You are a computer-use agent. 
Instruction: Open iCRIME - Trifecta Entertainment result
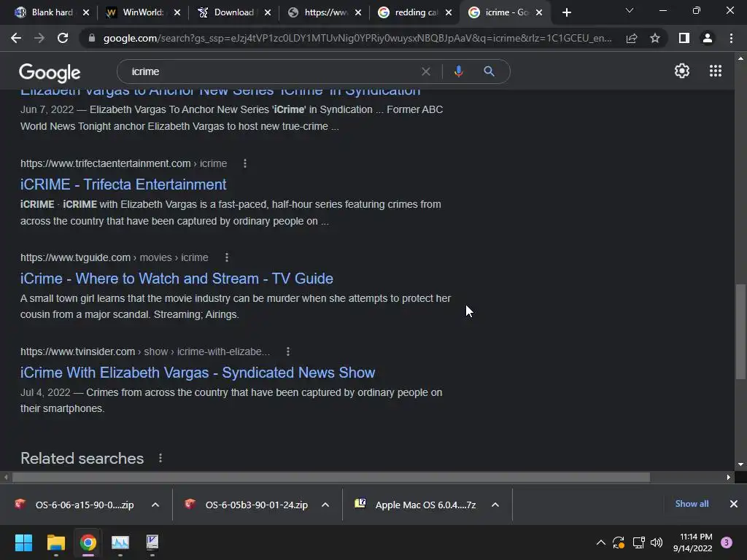pos(123,184)
